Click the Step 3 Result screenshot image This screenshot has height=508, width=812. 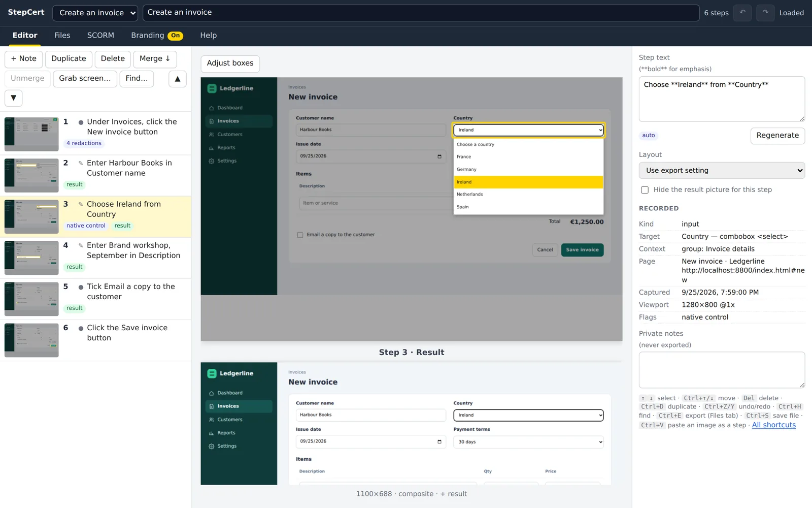(412, 424)
